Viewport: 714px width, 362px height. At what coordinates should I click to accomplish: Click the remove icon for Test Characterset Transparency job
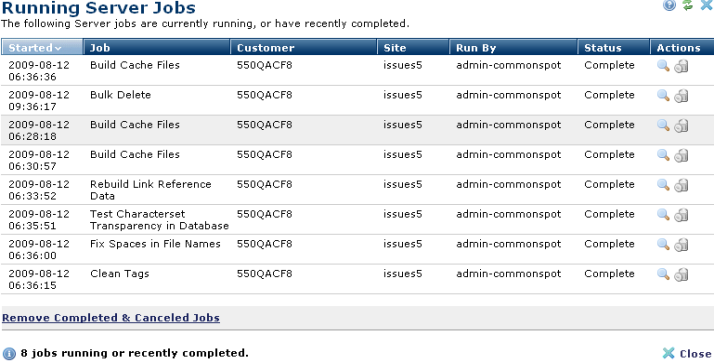point(681,215)
